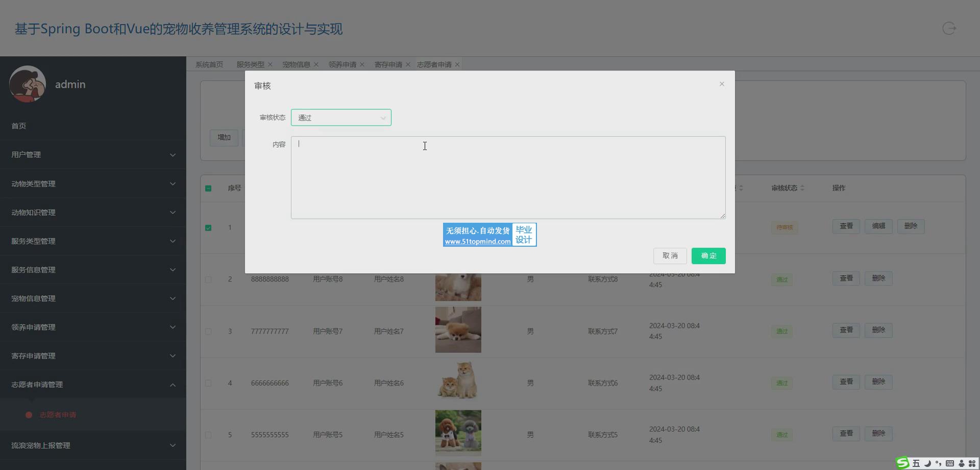Expand the 服务信息管理 sidebar menu
Viewport: 980px width, 470px height.
[x=93, y=270]
